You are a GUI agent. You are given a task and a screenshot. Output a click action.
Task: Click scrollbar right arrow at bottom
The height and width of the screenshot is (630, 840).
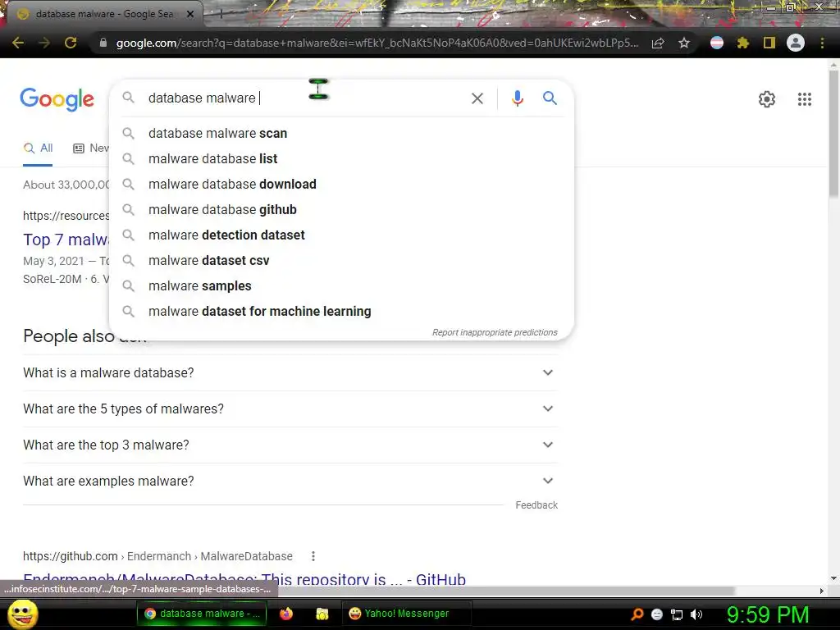pyautogui.click(x=821, y=591)
